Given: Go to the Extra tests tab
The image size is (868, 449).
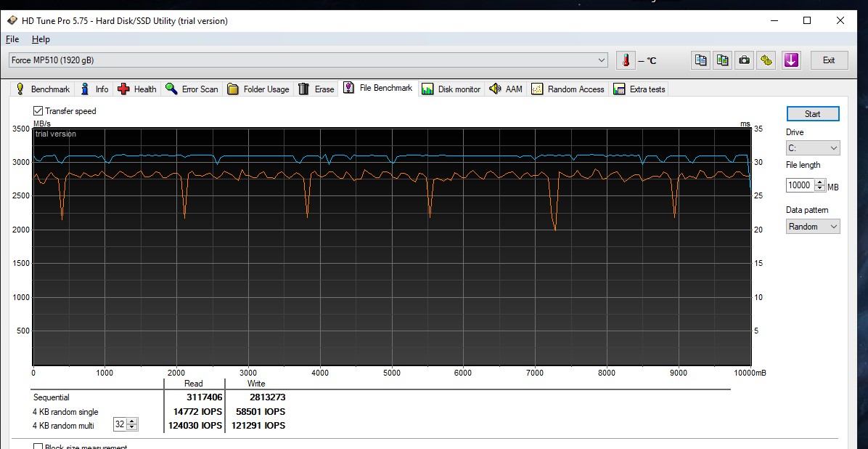Looking at the screenshot, I should [x=639, y=89].
